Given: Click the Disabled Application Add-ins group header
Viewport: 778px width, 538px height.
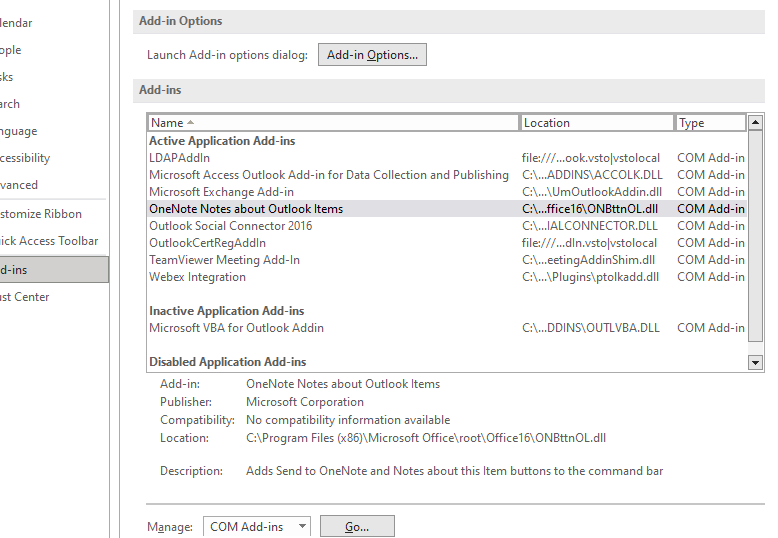Looking at the screenshot, I should [x=228, y=362].
